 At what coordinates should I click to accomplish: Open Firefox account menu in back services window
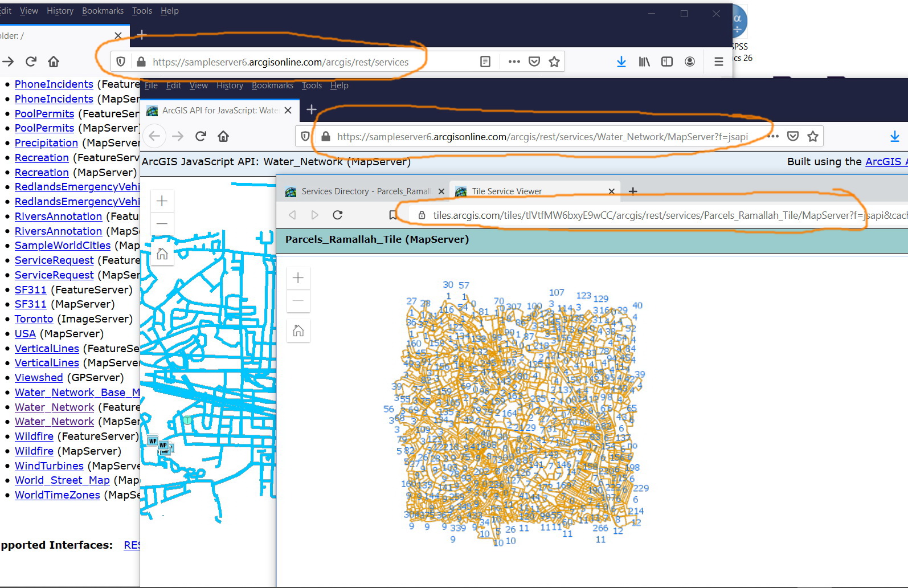pyautogui.click(x=690, y=62)
